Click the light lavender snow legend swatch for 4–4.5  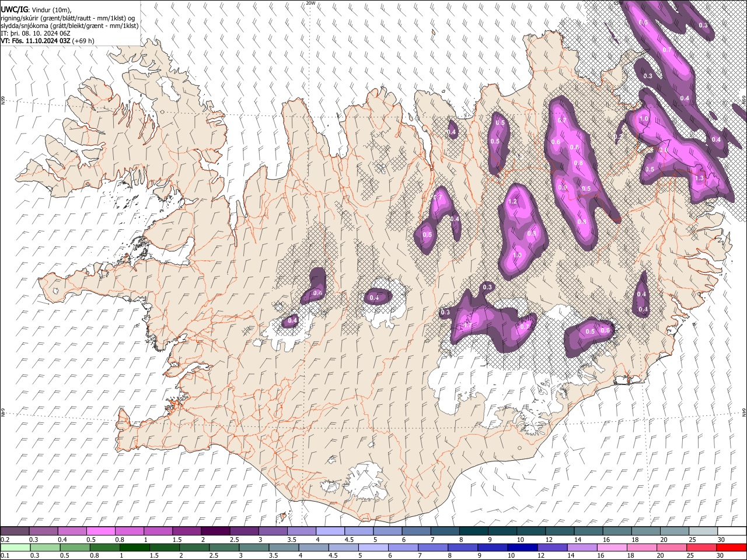point(330,531)
